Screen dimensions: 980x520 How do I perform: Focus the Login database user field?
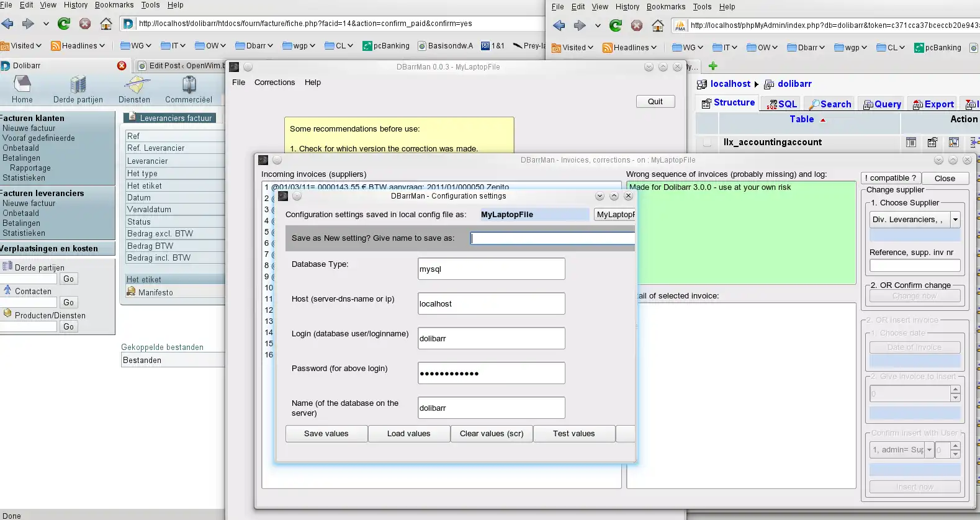pos(492,339)
